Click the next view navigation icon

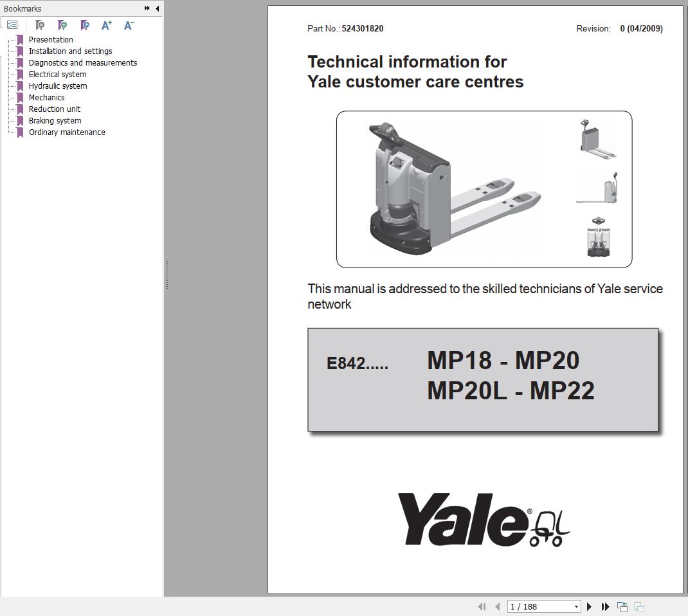click(x=639, y=607)
